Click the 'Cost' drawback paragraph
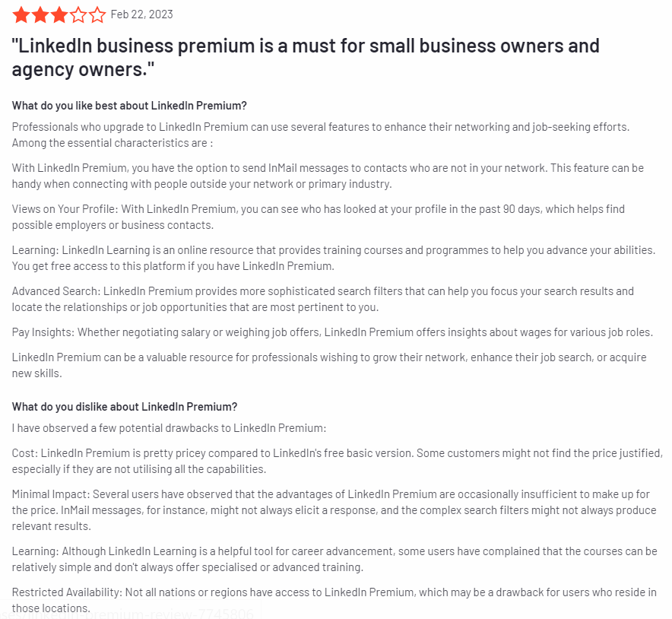672x619 pixels. [338, 462]
